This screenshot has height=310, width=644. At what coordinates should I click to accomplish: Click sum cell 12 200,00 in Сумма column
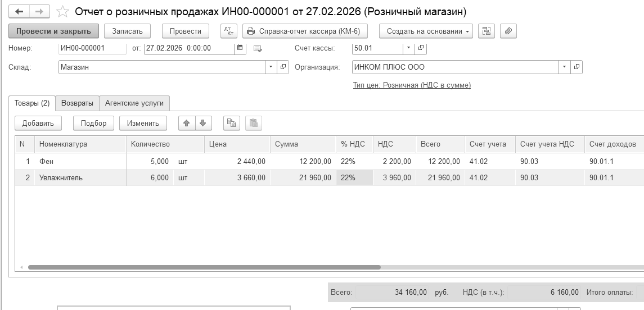point(303,162)
